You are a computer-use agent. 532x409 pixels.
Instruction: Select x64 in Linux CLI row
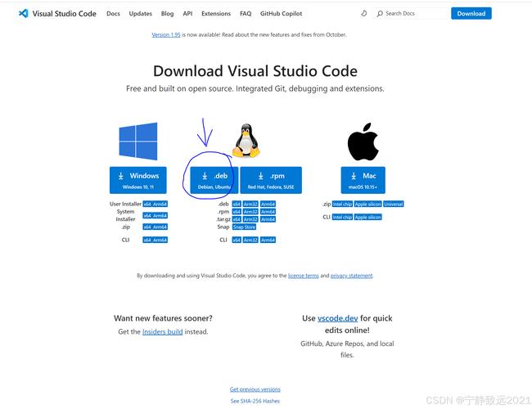[x=237, y=240]
